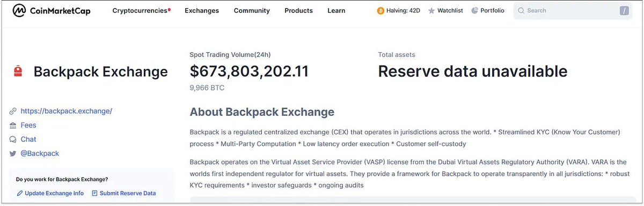Click the Portfolio pie chart icon
The width and height of the screenshot is (644, 206).
pos(474,11)
